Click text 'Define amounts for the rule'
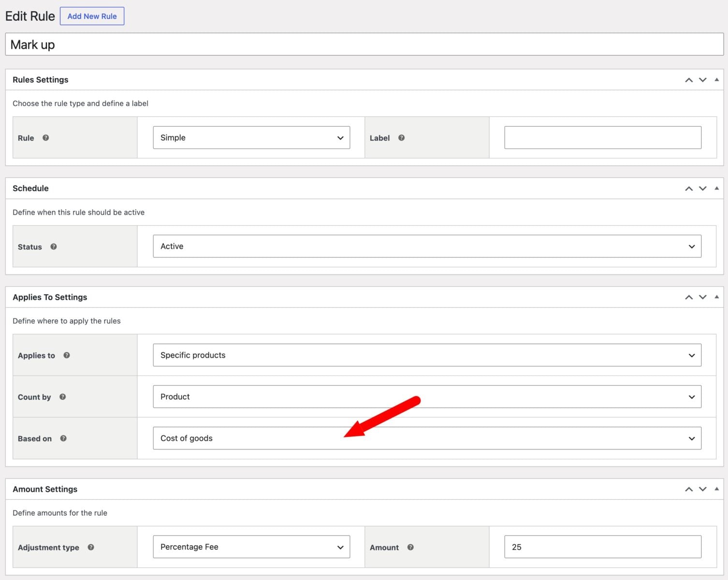Screen dimensions: 728x580 60,513
